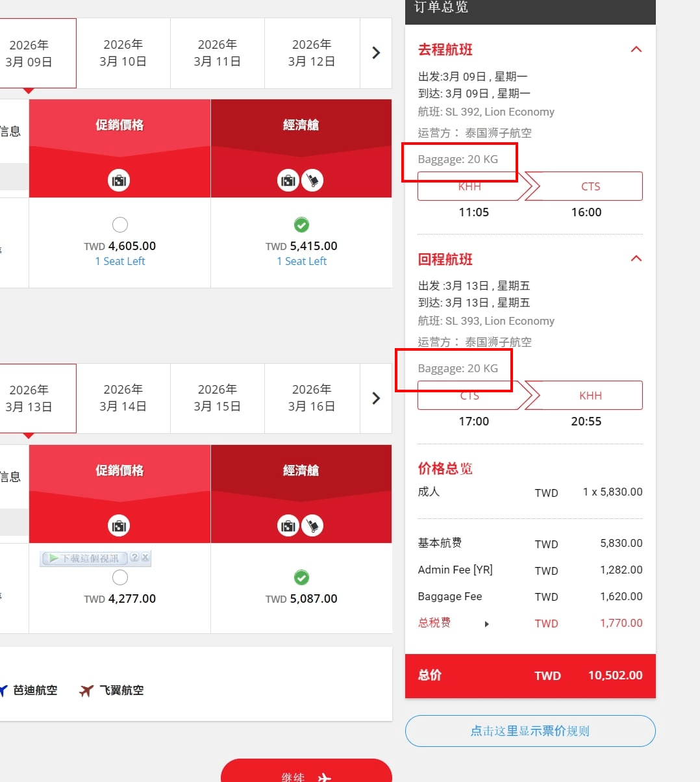Select the TWD 4,605.00 promo fare radio
Screen dimensions: 700x782
[120, 225]
